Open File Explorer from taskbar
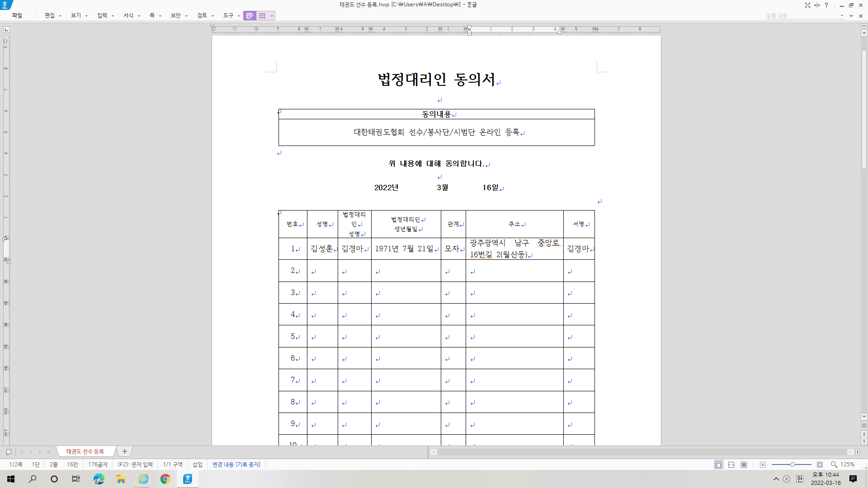Image resolution: width=868 pixels, height=488 pixels. [121, 479]
